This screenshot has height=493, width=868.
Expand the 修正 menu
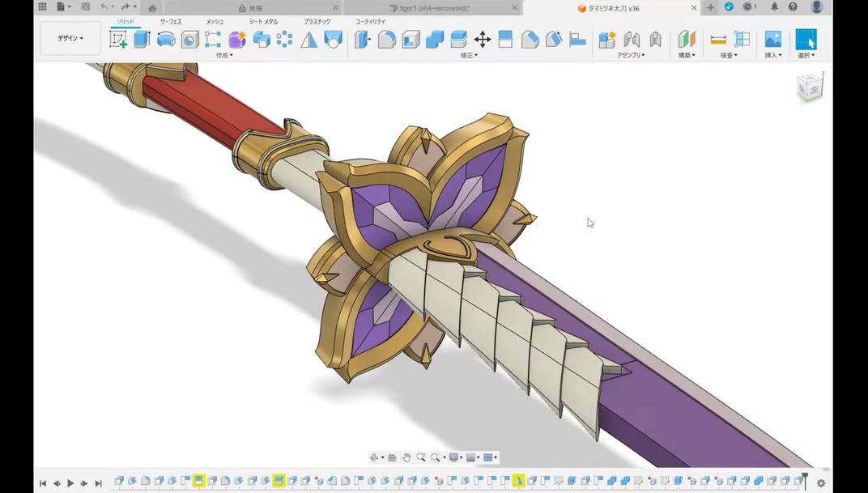coord(469,55)
